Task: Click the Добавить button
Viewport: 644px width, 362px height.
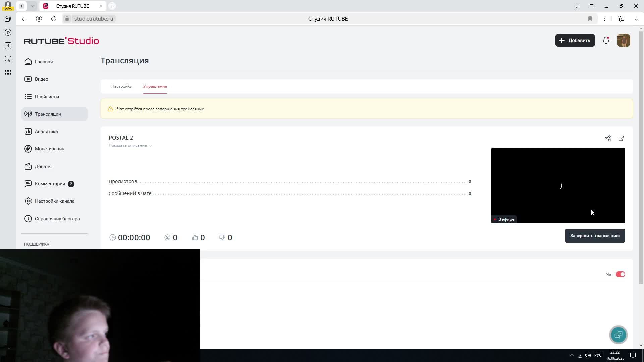Action: pyautogui.click(x=575, y=40)
